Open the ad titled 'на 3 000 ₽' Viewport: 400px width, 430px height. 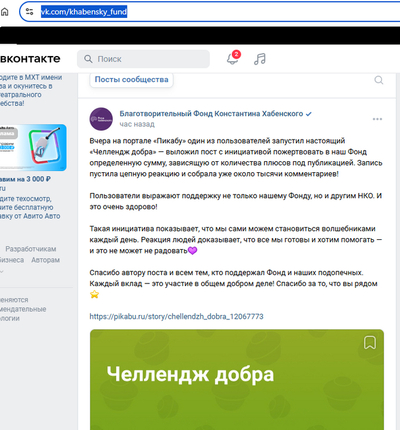[x=25, y=179]
